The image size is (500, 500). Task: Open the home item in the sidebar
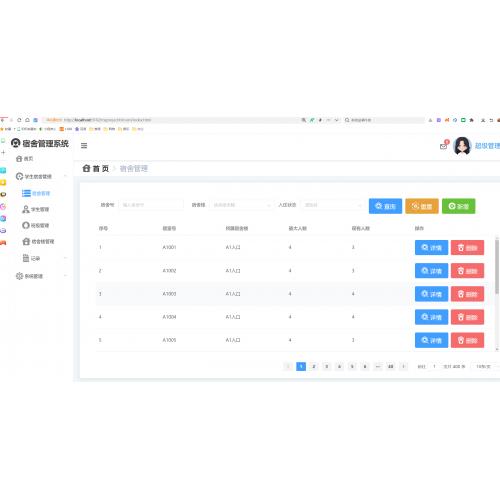[25, 159]
